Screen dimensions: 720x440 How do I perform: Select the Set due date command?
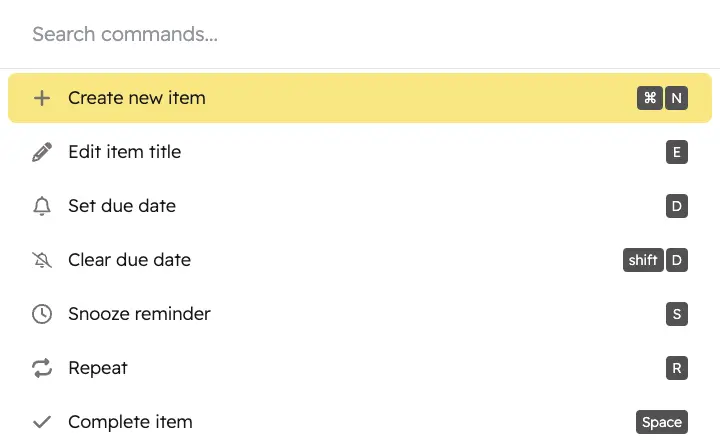click(x=360, y=206)
